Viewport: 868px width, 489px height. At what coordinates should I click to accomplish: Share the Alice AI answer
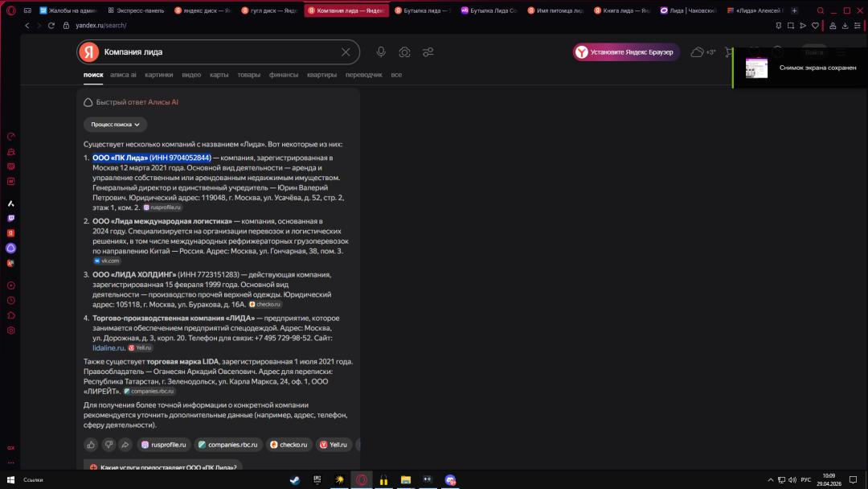point(125,445)
